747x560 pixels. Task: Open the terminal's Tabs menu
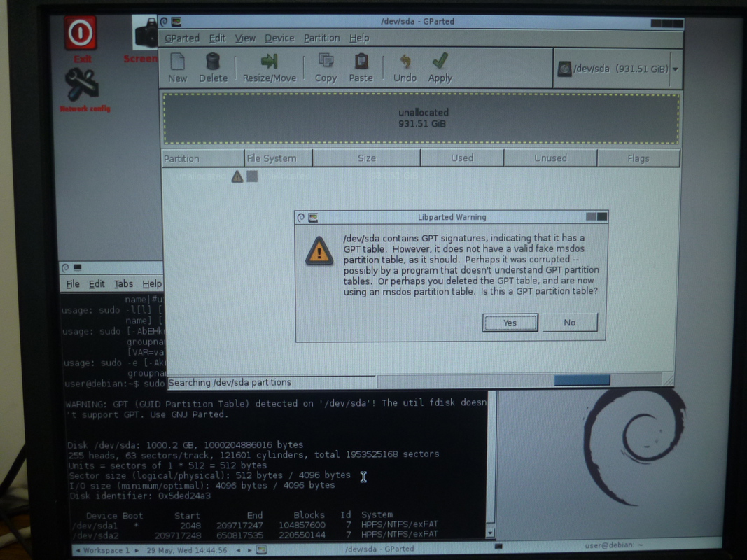[123, 284]
